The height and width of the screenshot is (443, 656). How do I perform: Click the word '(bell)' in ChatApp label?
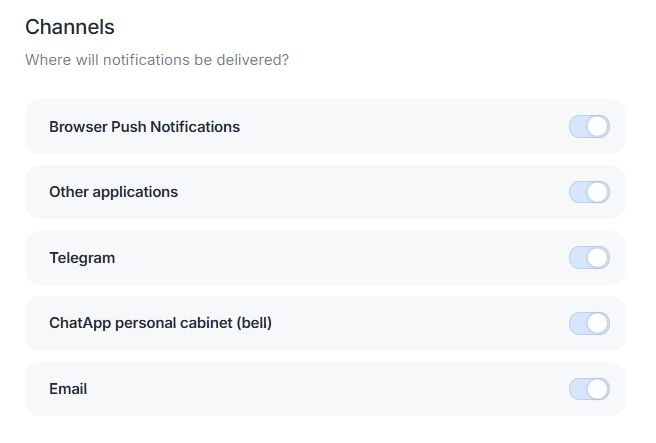coord(250,323)
